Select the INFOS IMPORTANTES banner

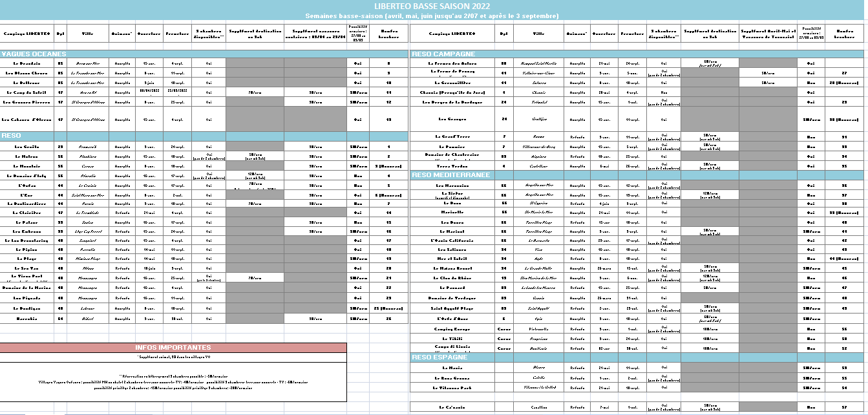pyautogui.click(x=173, y=348)
